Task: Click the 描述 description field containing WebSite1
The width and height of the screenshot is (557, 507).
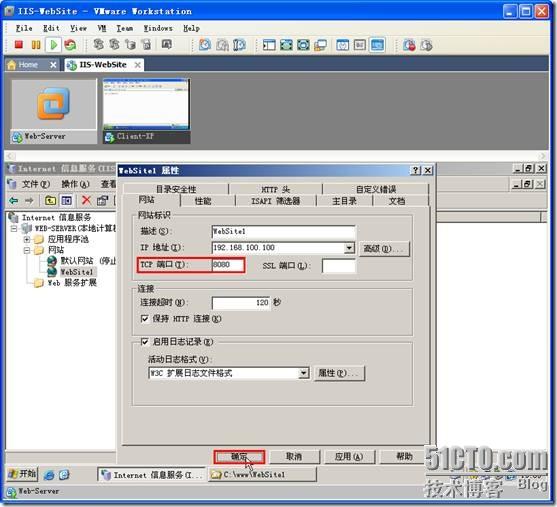Action: 283,231
